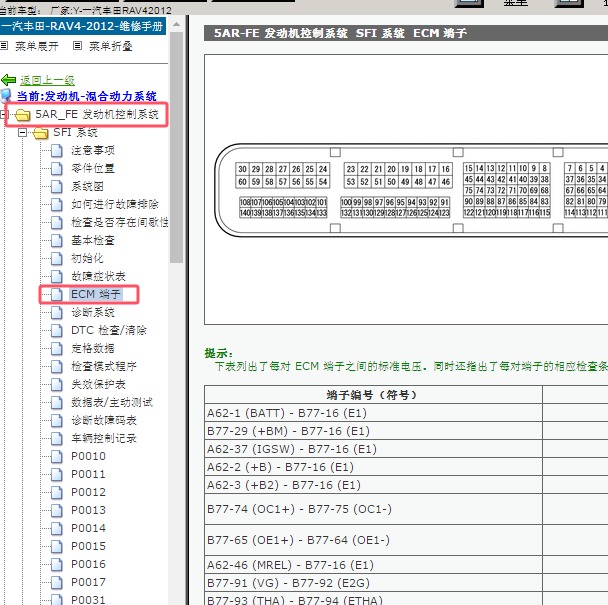608x605 pixels.
Task: Collapse the 5AR_FE 发动机控制系统 folder expander
Action: pos(4,114)
